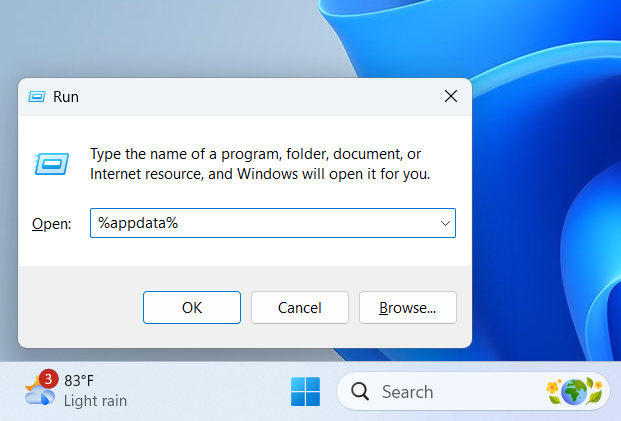Screen dimensions: 621x421
Task: Focus the Open field containing %appdata%
Action: [x=272, y=223]
